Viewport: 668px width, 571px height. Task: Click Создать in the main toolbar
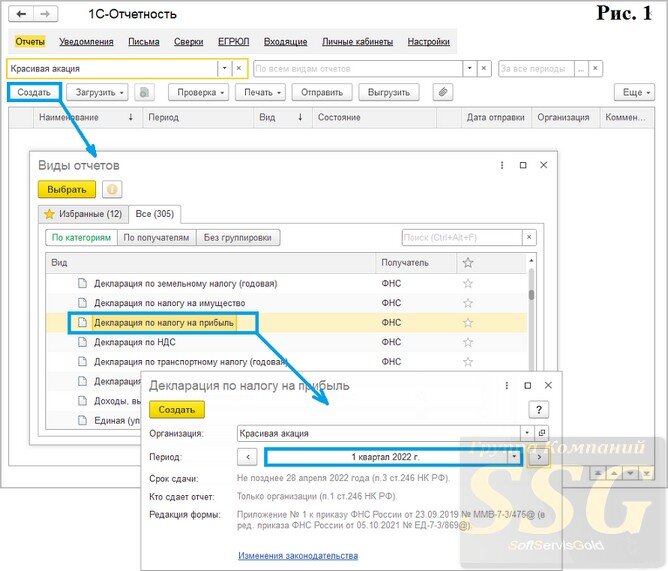(x=34, y=92)
